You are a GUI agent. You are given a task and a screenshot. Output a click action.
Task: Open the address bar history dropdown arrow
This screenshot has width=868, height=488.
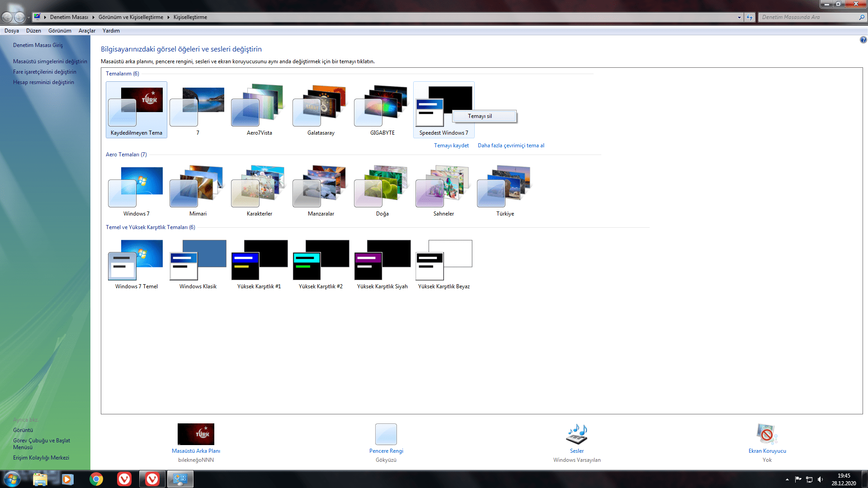tap(739, 17)
